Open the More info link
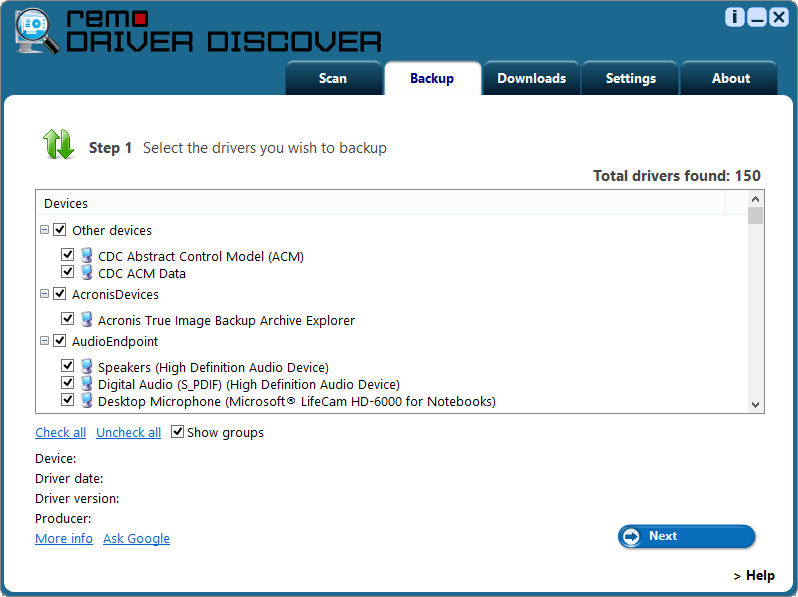Screen dimensions: 798x597 64,538
